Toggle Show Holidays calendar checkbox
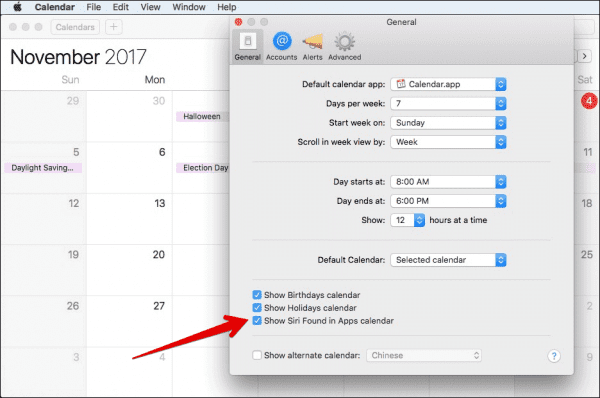Screen dimensions: 600x398 tap(257, 308)
